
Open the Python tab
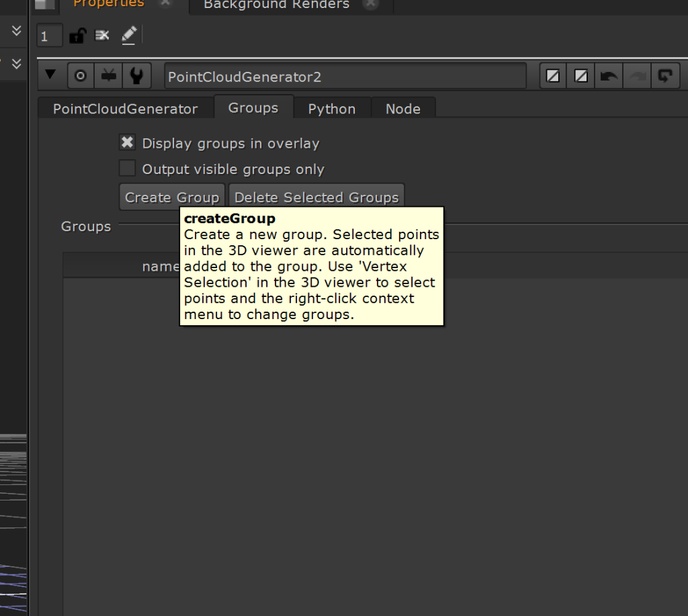332,108
